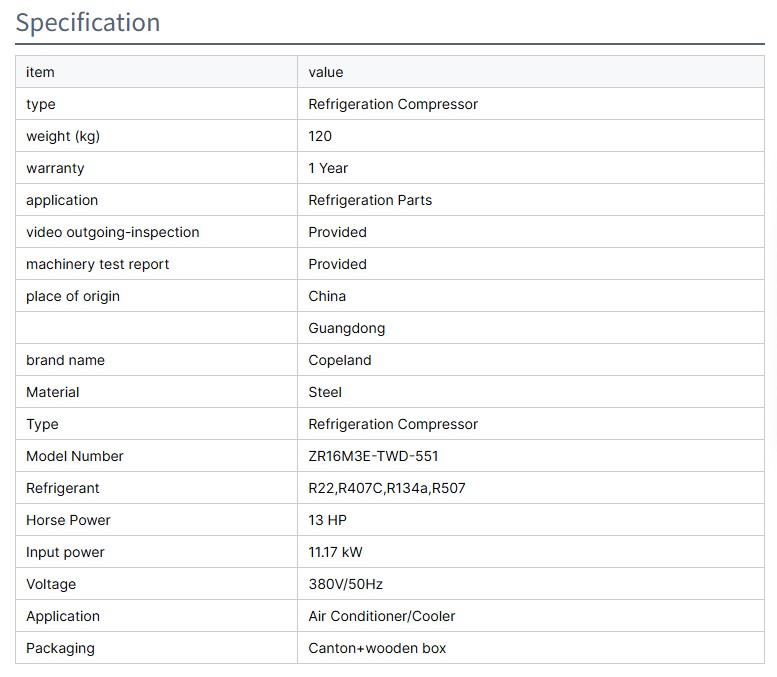Click the 1 Year warranty value
Screen dimensions: 777x677
(x=328, y=168)
